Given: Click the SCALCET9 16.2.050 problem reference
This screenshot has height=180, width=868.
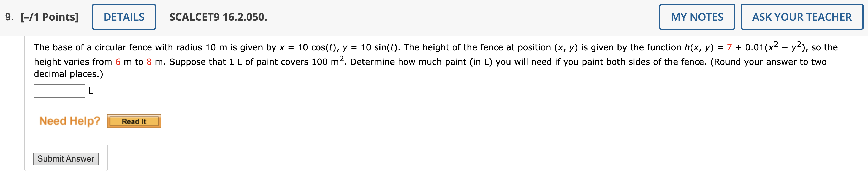Looking at the screenshot, I should pyautogui.click(x=217, y=17).
